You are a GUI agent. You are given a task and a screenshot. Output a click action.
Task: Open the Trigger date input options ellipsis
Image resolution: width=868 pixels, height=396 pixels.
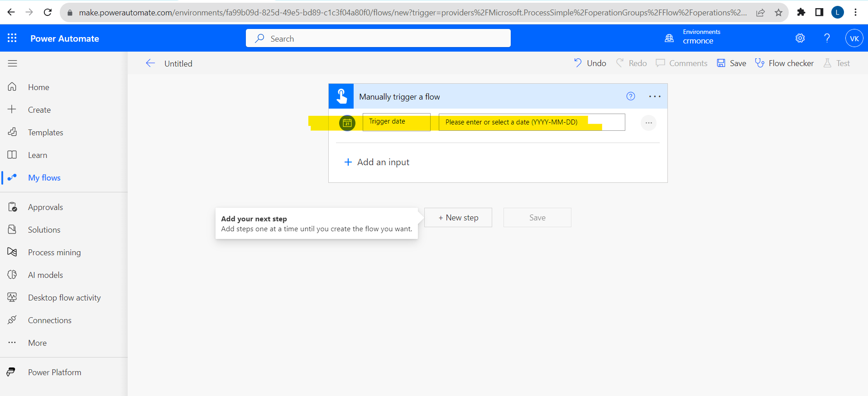pyautogui.click(x=648, y=123)
